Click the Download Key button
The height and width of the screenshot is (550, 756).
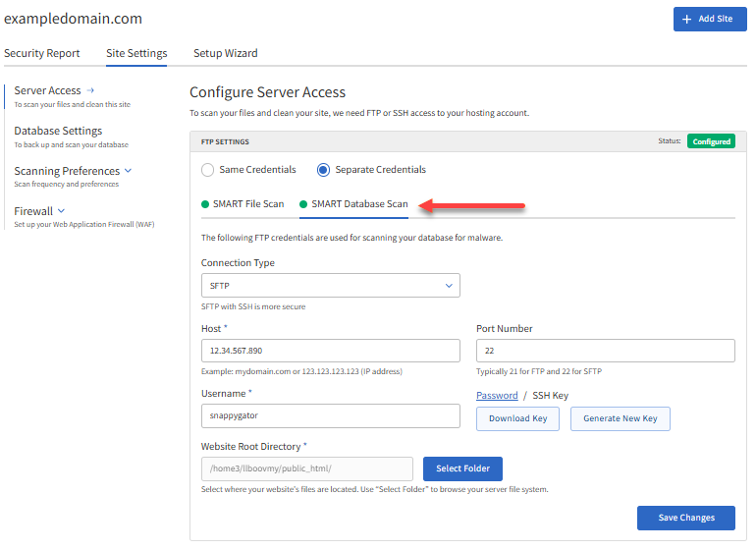(x=517, y=418)
